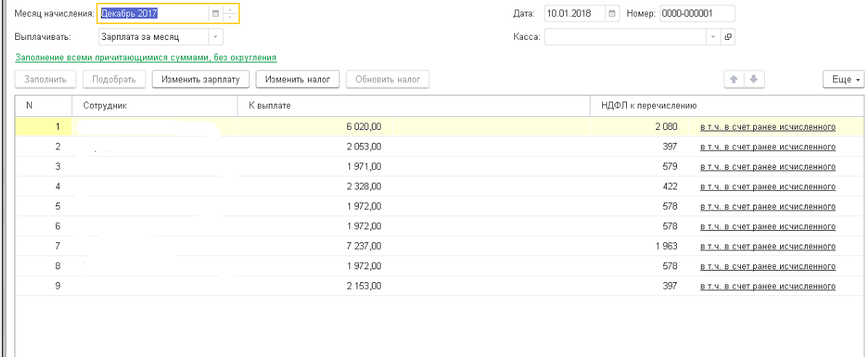
Task: Open the fill settings link about округления
Action: [146, 57]
